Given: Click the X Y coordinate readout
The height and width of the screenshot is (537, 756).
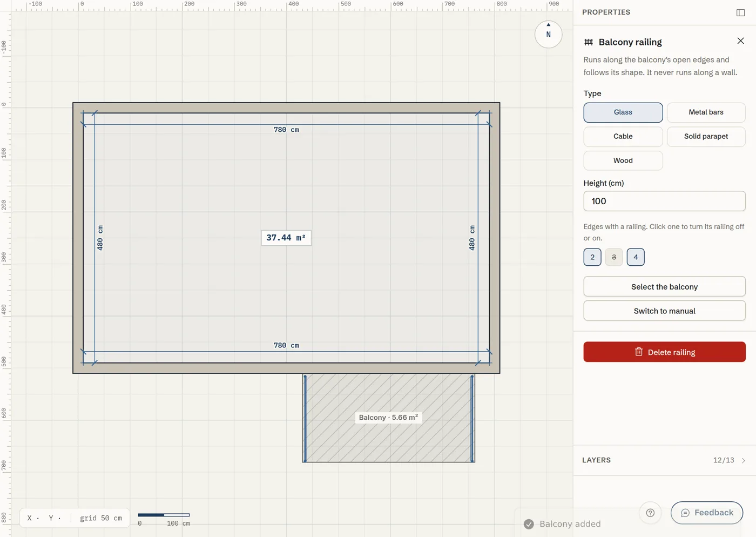Looking at the screenshot, I should (44, 518).
